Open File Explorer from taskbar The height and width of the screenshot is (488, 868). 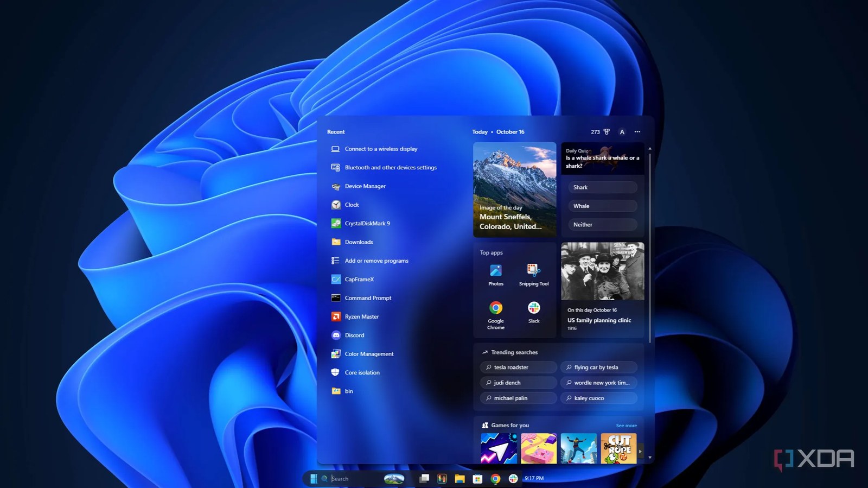pyautogui.click(x=459, y=478)
